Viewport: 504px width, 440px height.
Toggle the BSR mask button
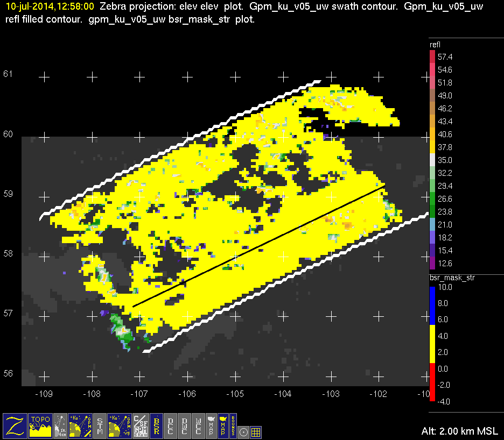coord(157,425)
